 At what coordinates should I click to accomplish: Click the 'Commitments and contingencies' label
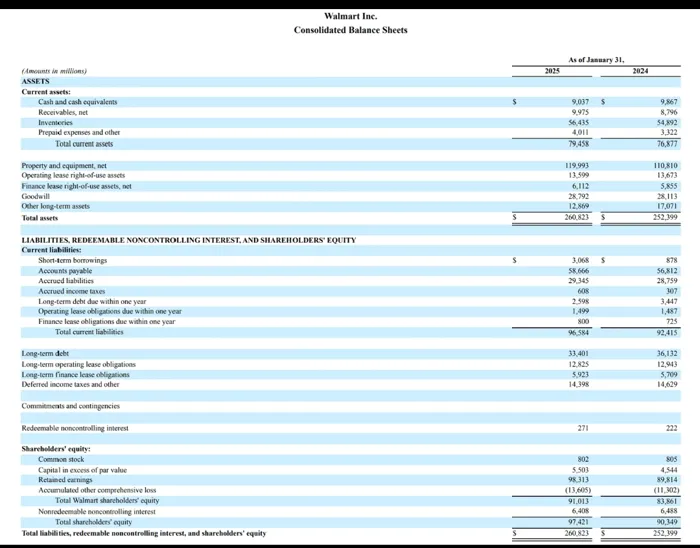pyautogui.click(x=70, y=406)
